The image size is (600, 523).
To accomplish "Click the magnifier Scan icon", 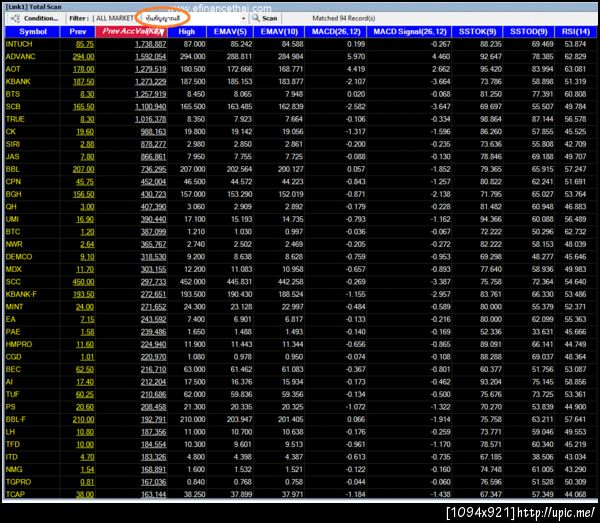I will point(256,18).
